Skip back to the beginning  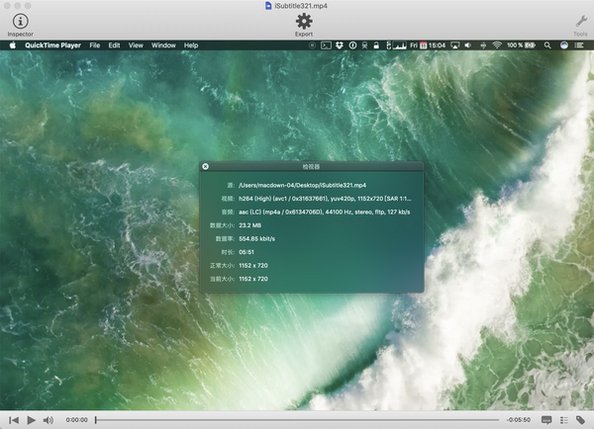point(14,420)
